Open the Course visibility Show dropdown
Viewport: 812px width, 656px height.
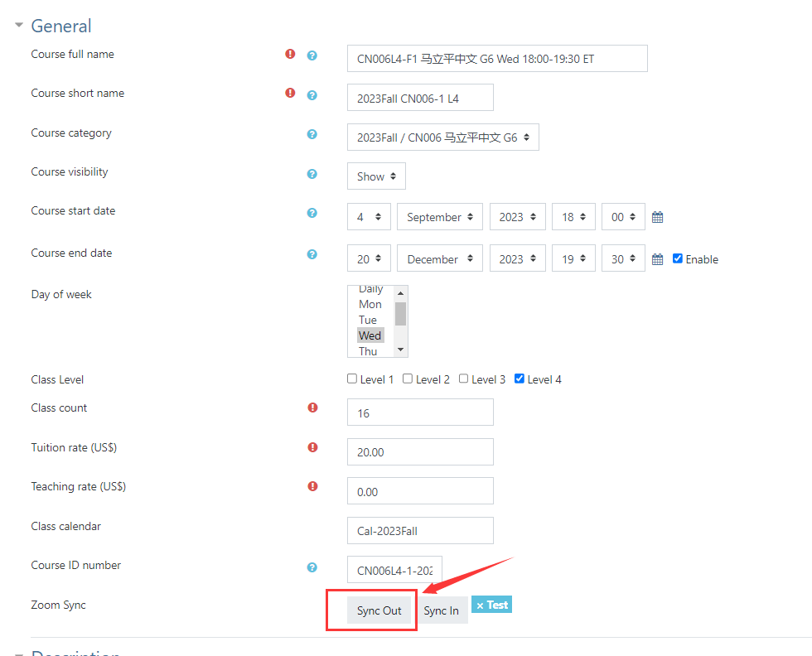[376, 176]
